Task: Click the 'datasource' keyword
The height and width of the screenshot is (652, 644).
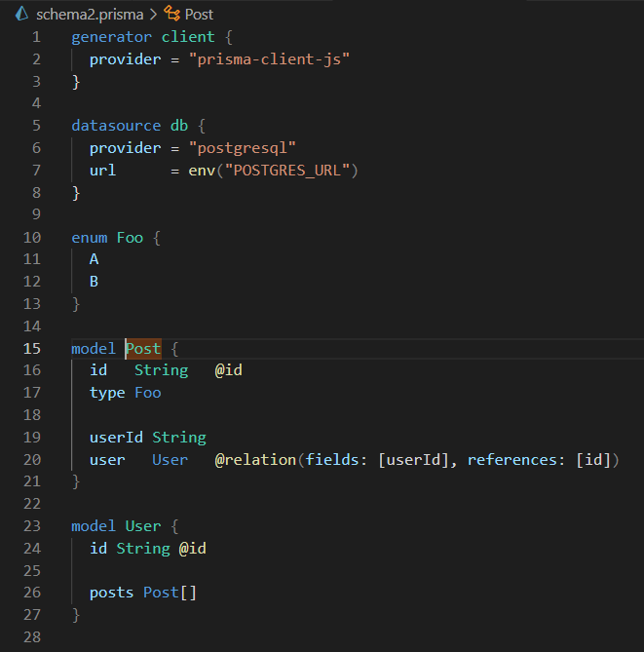Action: click(x=116, y=126)
